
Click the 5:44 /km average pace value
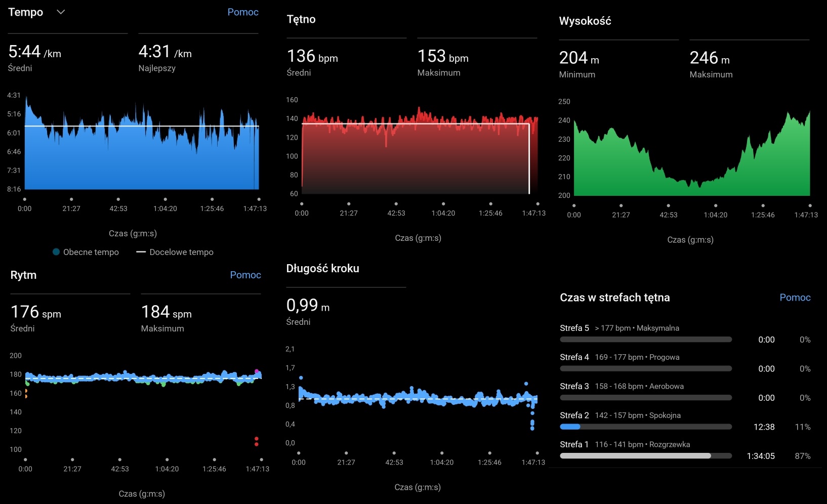click(x=34, y=52)
